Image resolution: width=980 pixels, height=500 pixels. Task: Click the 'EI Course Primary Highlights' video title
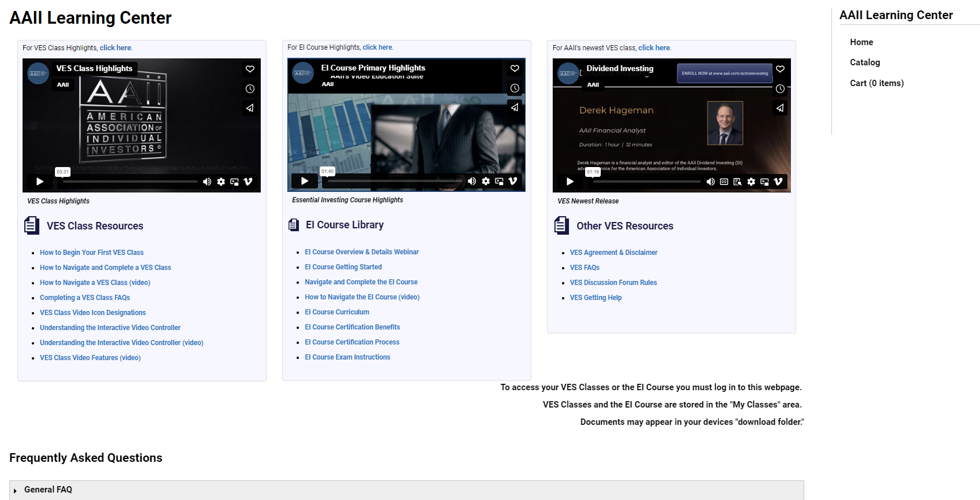click(373, 68)
